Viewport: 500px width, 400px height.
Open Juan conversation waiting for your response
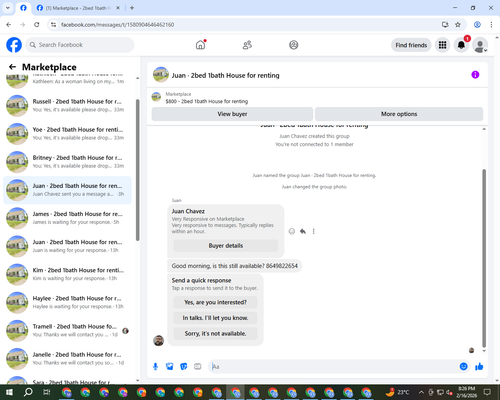[x=67, y=246]
